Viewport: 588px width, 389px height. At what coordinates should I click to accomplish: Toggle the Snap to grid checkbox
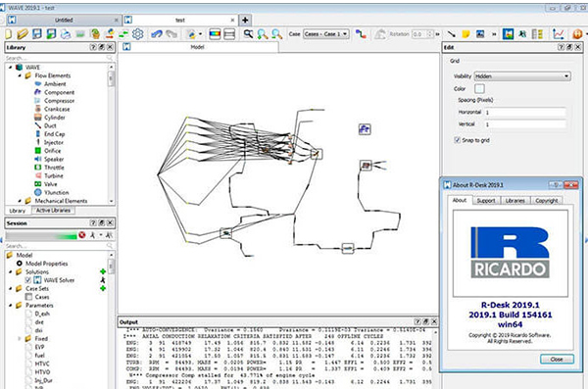pyautogui.click(x=457, y=140)
